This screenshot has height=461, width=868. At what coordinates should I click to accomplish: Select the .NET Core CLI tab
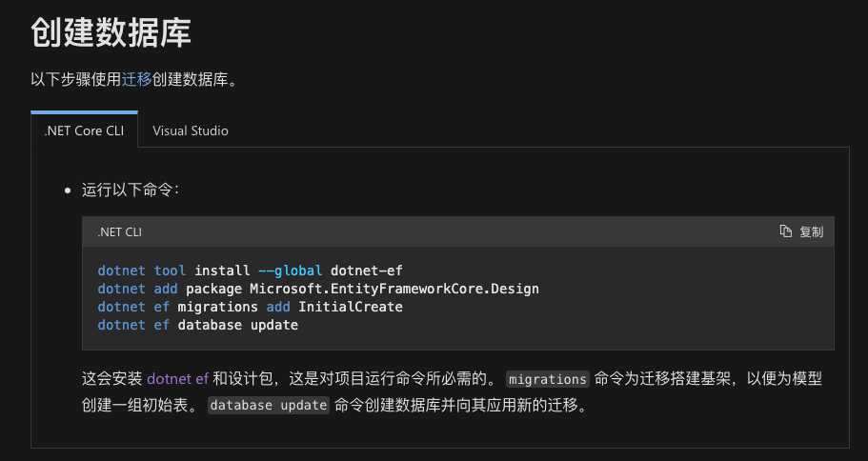(x=84, y=130)
